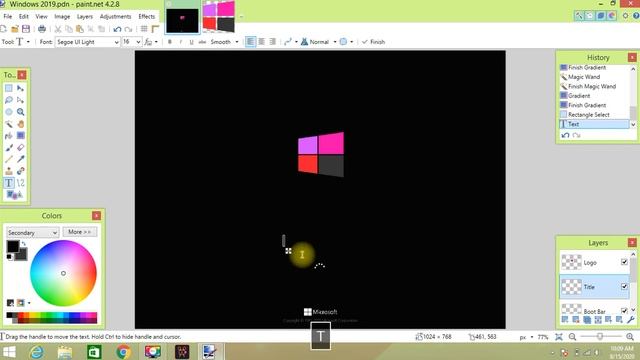The width and height of the screenshot is (640, 360).
Task: Select the Magic Wand tool
Action: click(9, 124)
